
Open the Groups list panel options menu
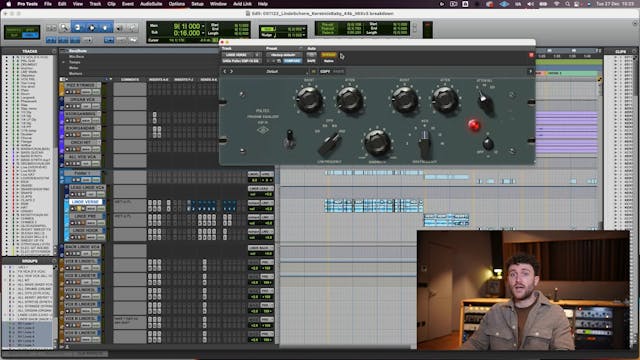coord(54,261)
